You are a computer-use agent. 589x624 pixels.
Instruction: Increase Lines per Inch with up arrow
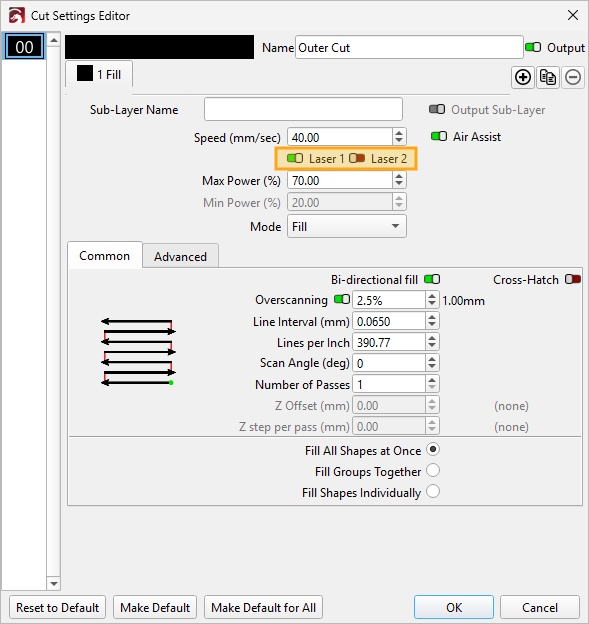point(432,338)
